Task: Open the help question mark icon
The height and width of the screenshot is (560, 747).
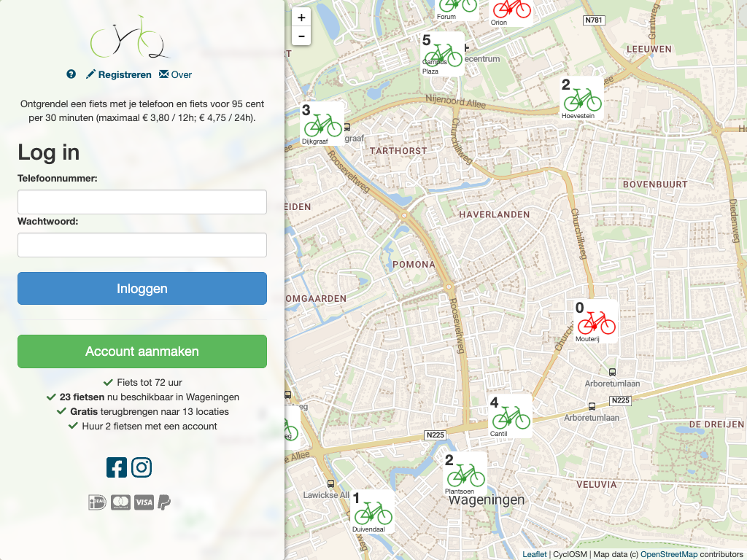Action: pyautogui.click(x=71, y=74)
